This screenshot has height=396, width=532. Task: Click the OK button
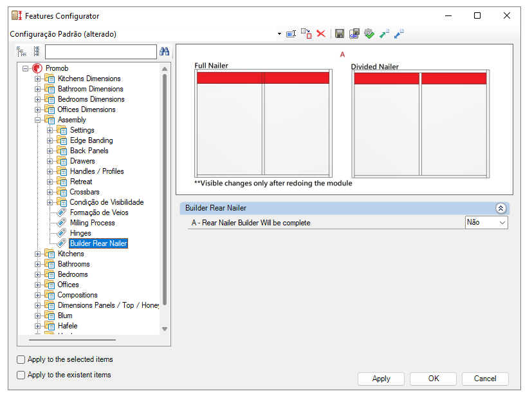click(434, 379)
